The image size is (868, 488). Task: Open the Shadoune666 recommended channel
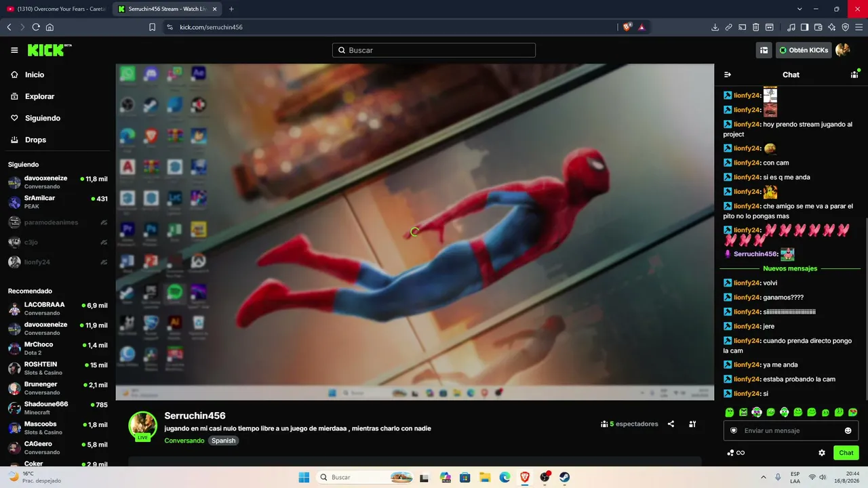pyautogui.click(x=58, y=408)
